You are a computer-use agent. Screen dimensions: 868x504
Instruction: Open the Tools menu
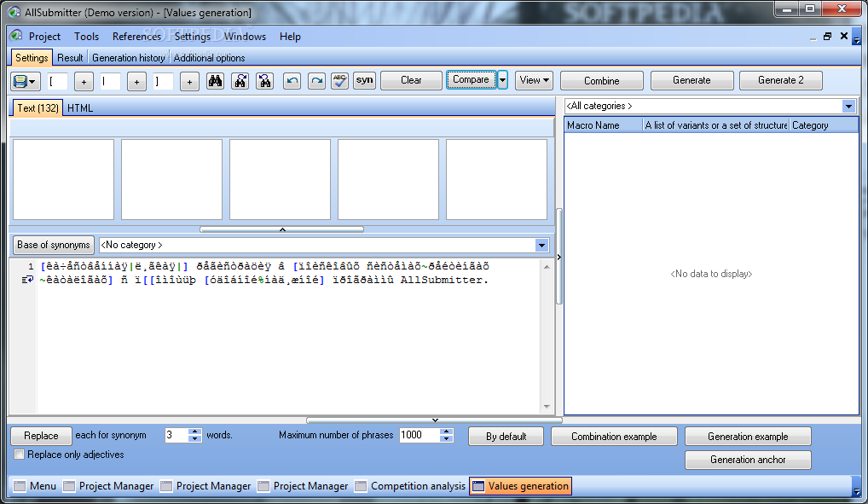click(86, 37)
